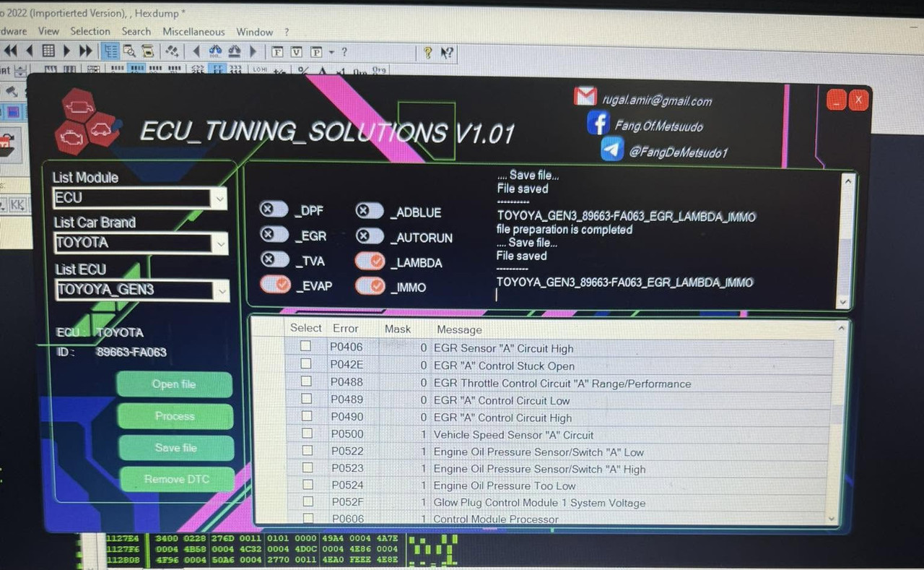924x570 pixels.
Task: Sort by the Error column header
Action: (346, 328)
